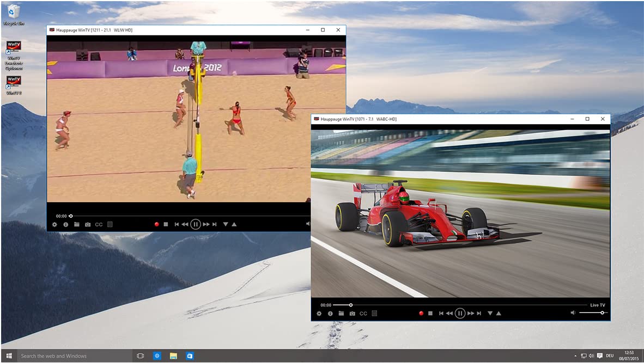Screen dimensions: 644x363
Task: Switch channel up in WLIW HD window
Action: point(234,224)
